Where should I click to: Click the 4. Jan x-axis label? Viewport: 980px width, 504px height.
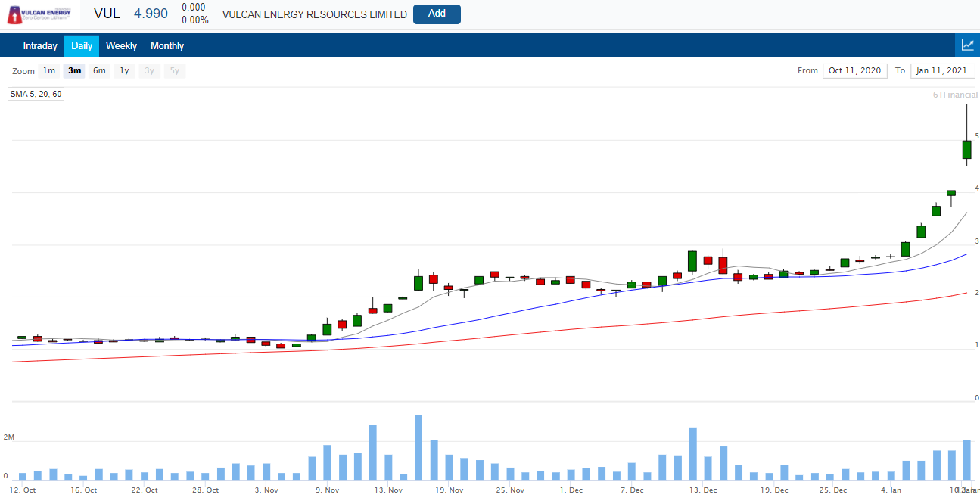tap(890, 490)
